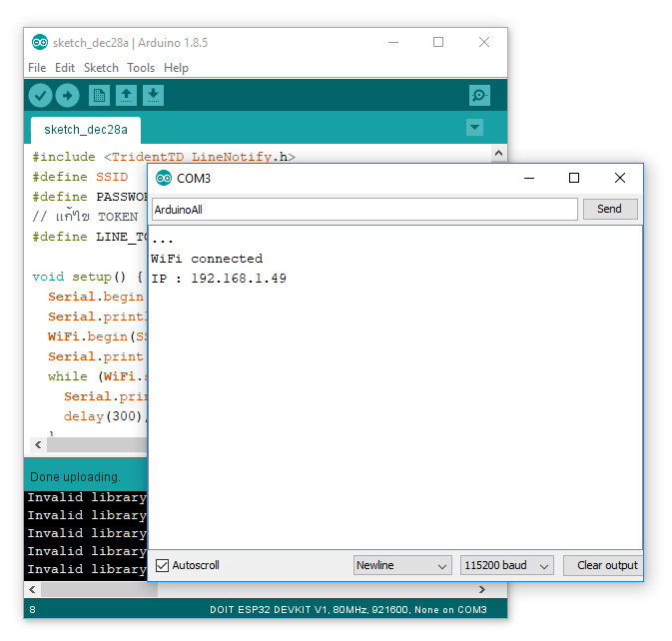This screenshot has height=641, width=672.
Task: Minimize the COM3 serial monitor window
Action: [529, 178]
